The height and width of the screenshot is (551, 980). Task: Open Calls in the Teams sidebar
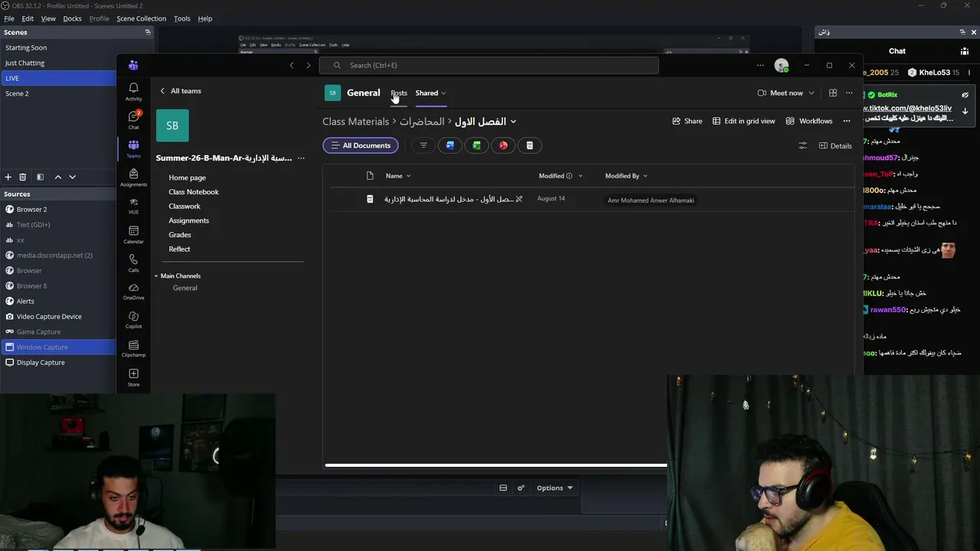133,263
